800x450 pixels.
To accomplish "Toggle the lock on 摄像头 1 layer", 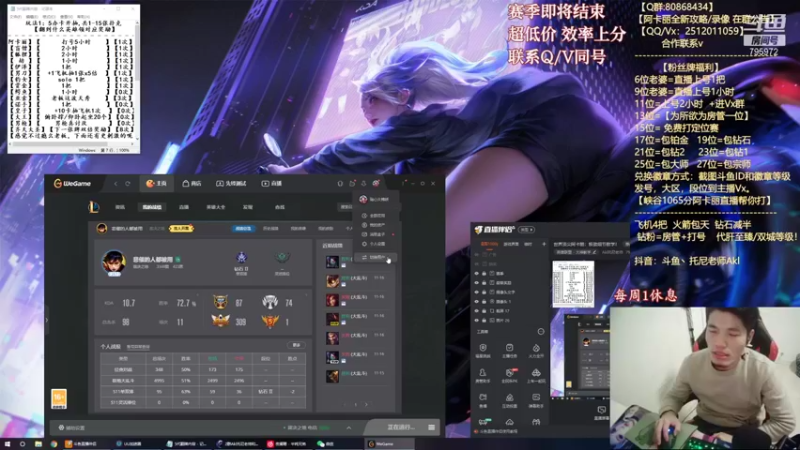I will 484,302.
